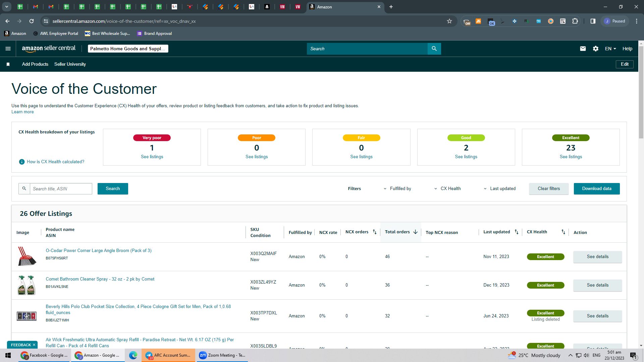Open the Help menu
Image resolution: width=644 pixels, height=362 pixels.
pos(627,49)
